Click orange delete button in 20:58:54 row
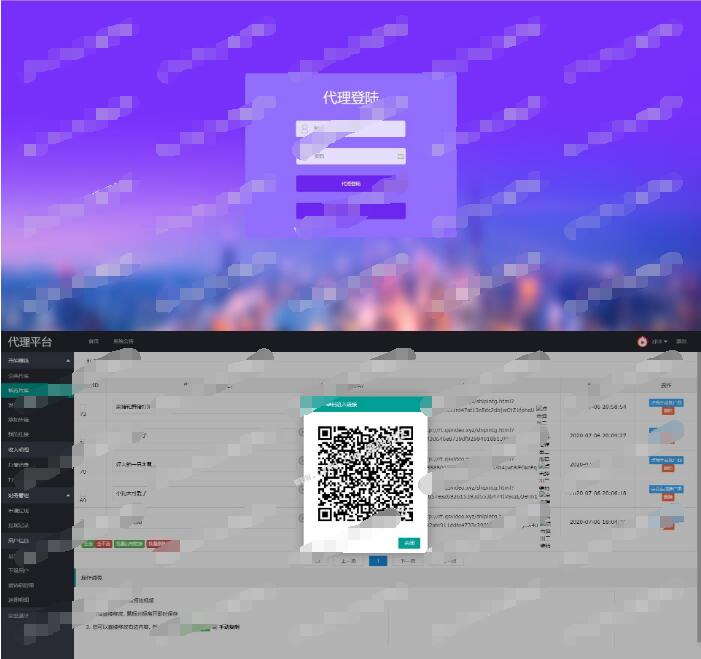This screenshot has width=701, height=659. coord(668,411)
